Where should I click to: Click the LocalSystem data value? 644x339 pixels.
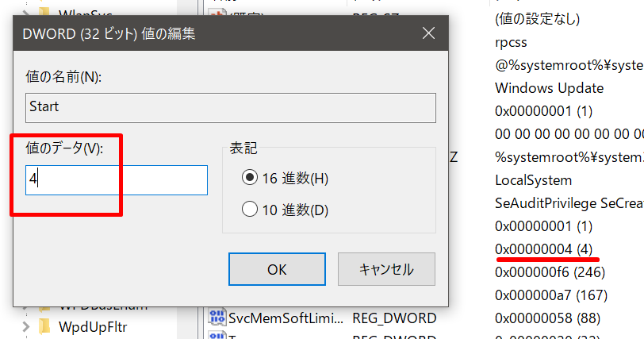click(x=533, y=180)
